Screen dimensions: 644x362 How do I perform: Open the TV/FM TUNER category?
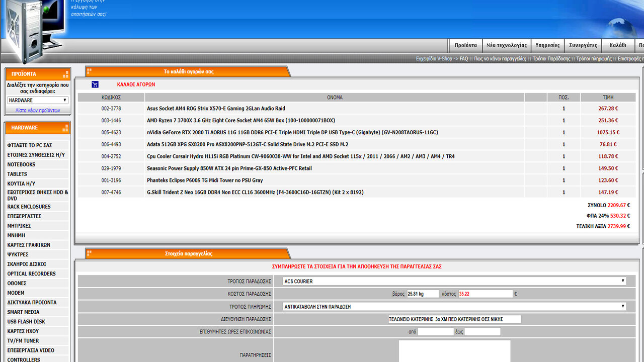[23, 340]
